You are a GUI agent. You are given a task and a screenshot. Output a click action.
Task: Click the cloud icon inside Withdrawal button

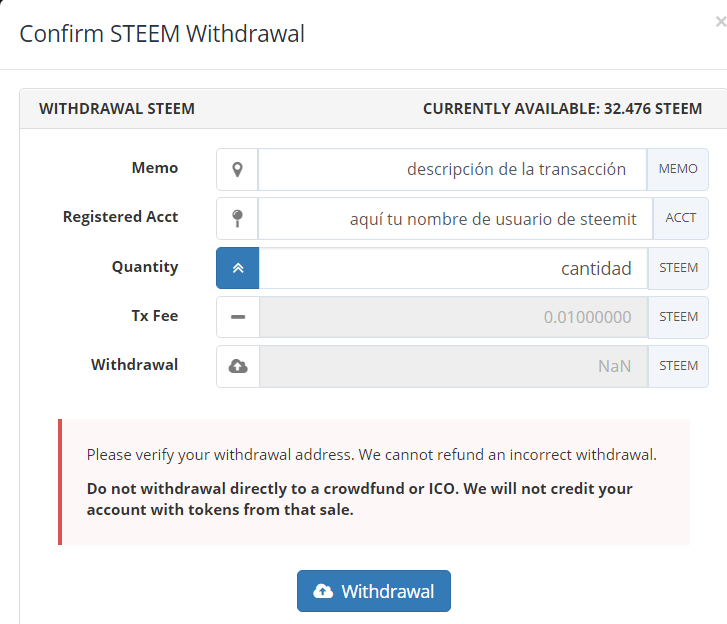click(323, 591)
